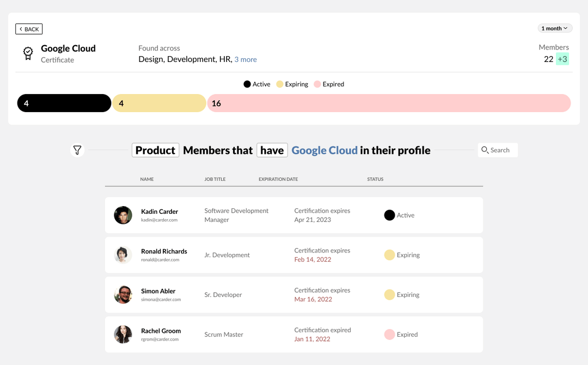Click email rgrom@carder.com
588x365 pixels.
160,339
